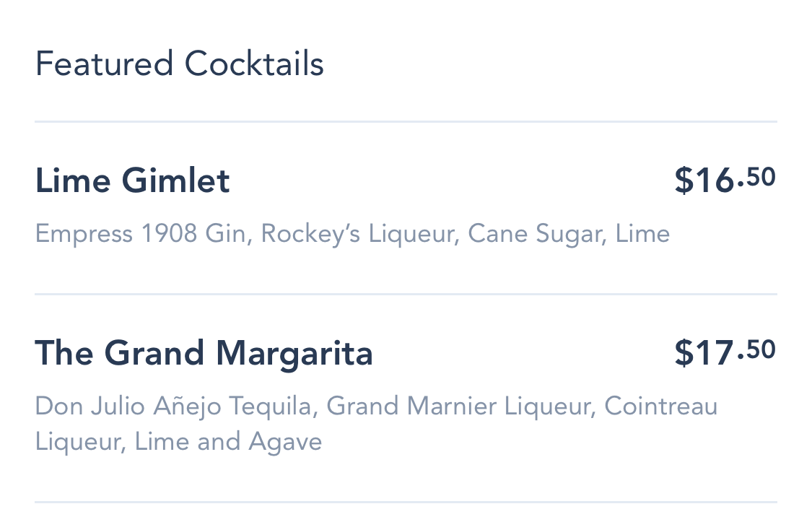Image resolution: width=812 pixels, height=522 pixels.
Task: Click the word Agave
Action: (x=285, y=441)
